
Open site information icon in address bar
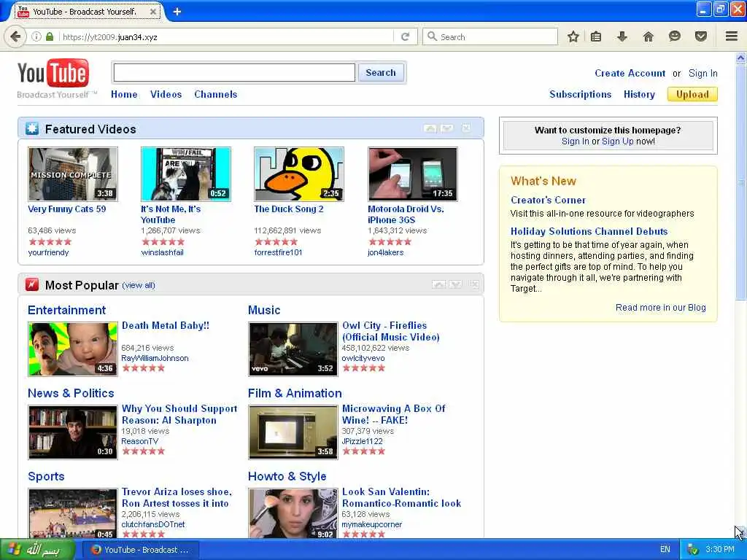click(36, 36)
